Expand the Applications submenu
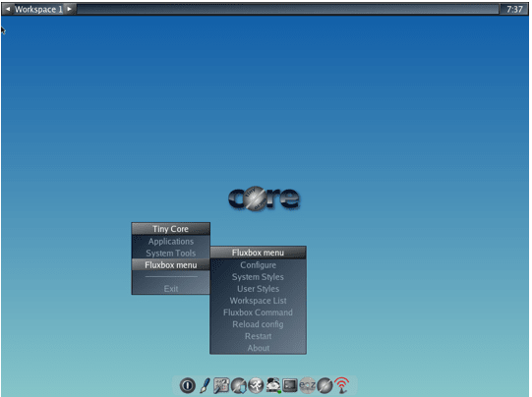The width and height of the screenshot is (532, 397). (x=171, y=242)
